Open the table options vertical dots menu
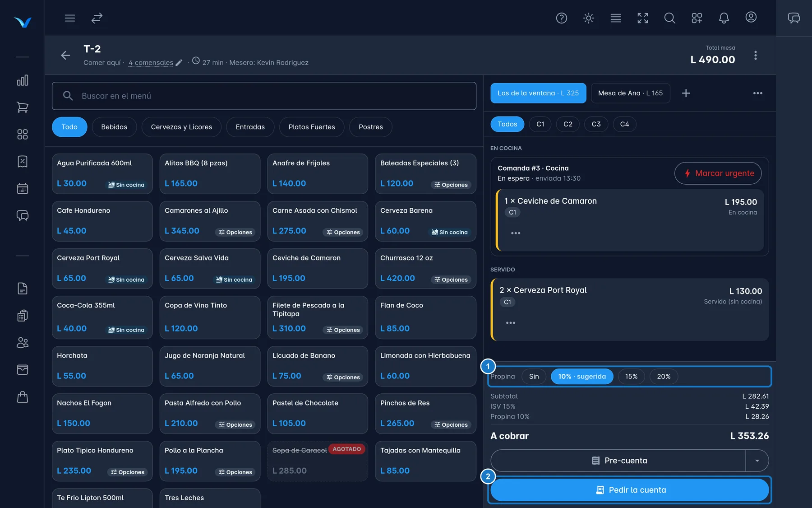812x508 pixels. coord(756,56)
